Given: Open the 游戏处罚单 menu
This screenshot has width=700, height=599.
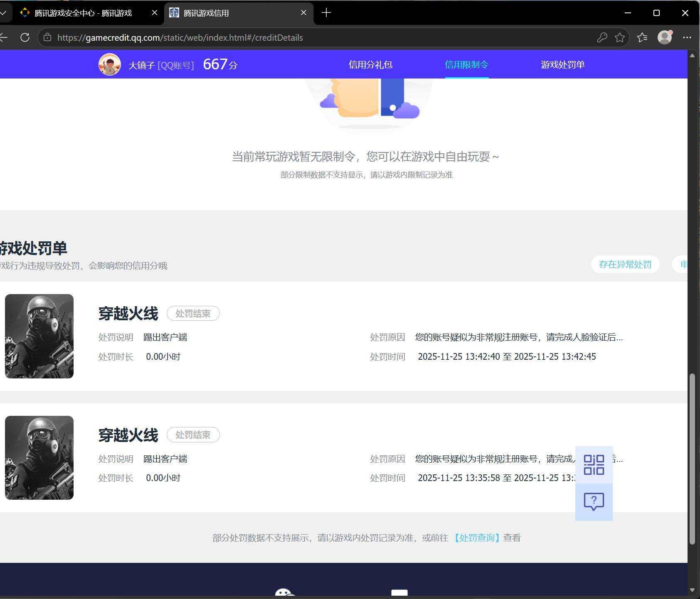Looking at the screenshot, I should coord(563,65).
